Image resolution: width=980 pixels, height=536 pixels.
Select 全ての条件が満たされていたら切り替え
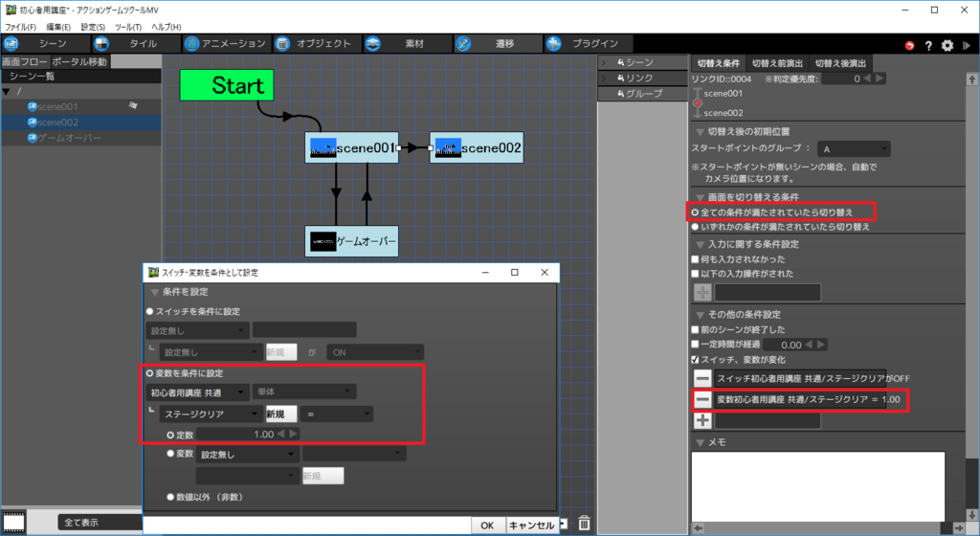point(695,212)
